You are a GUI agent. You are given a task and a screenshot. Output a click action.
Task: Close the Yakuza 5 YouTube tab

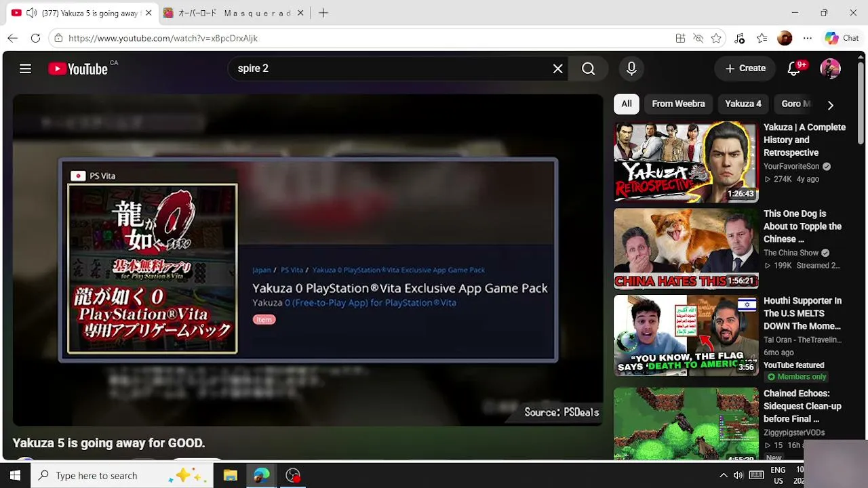(x=147, y=13)
